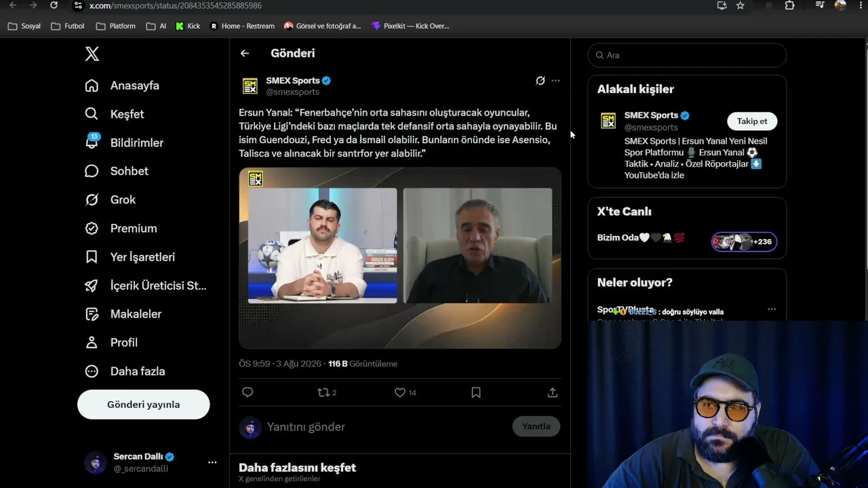Image resolution: width=868 pixels, height=488 pixels.
Task: Click the reply speech-bubble icon under the post
Action: pyautogui.click(x=248, y=392)
